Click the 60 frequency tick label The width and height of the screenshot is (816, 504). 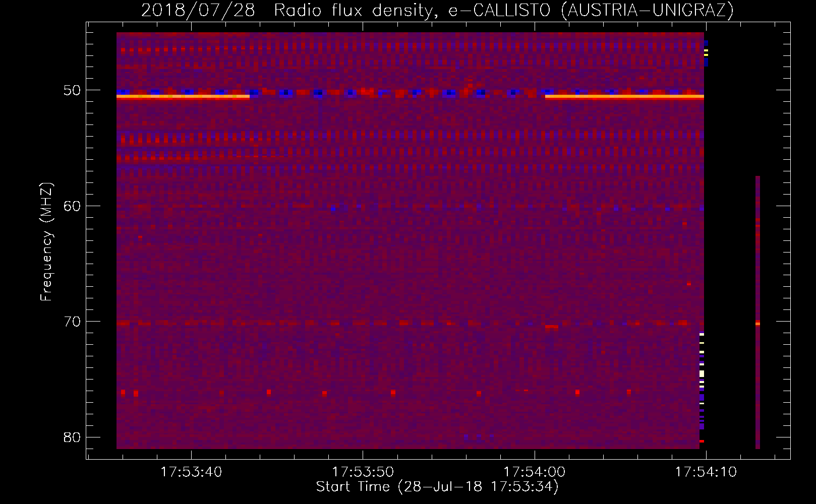coord(72,206)
